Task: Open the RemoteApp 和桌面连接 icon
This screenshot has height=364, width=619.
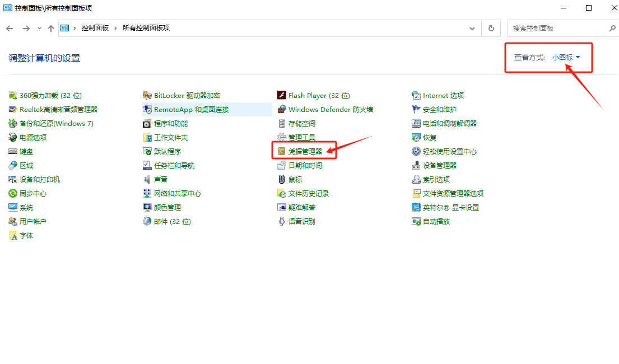Action: (147, 109)
